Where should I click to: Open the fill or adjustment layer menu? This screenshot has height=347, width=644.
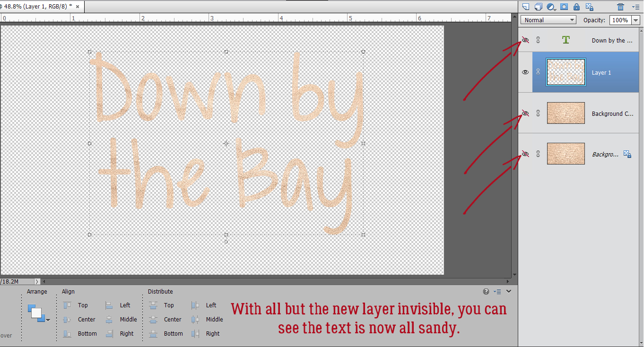[x=551, y=7]
